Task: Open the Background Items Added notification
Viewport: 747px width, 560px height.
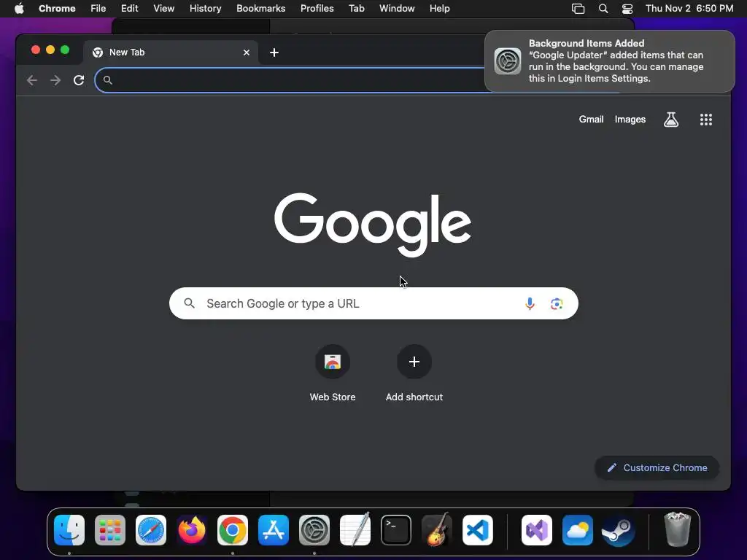Action: pyautogui.click(x=610, y=61)
